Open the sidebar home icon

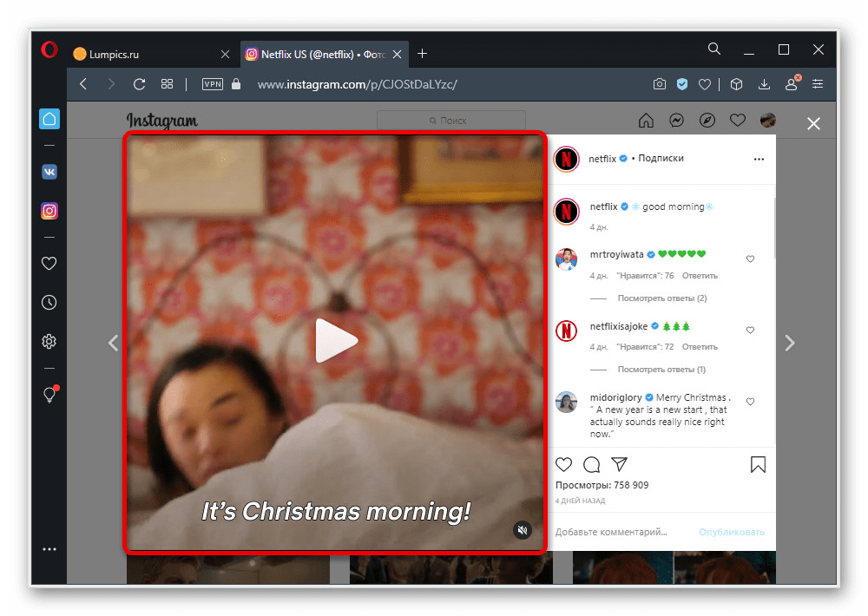tap(49, 119)
